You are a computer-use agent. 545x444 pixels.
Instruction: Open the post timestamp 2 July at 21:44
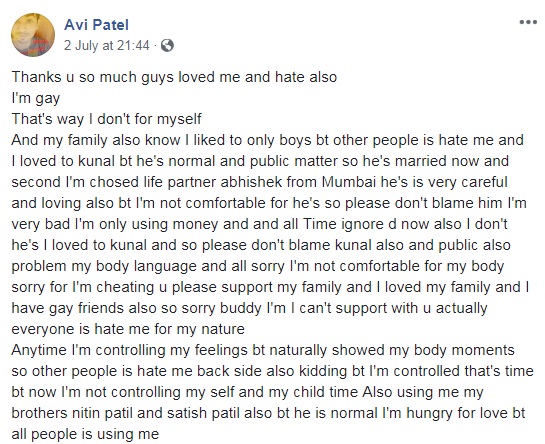click(x=107, y=46)
